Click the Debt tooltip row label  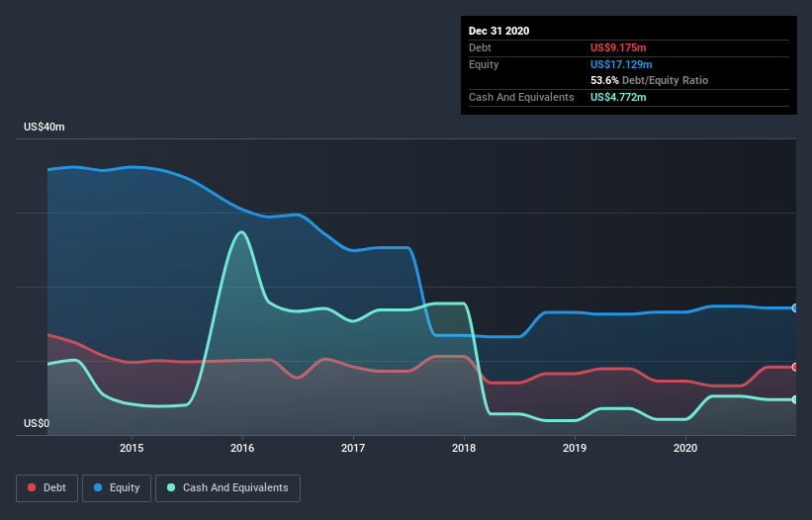point(480,47)
